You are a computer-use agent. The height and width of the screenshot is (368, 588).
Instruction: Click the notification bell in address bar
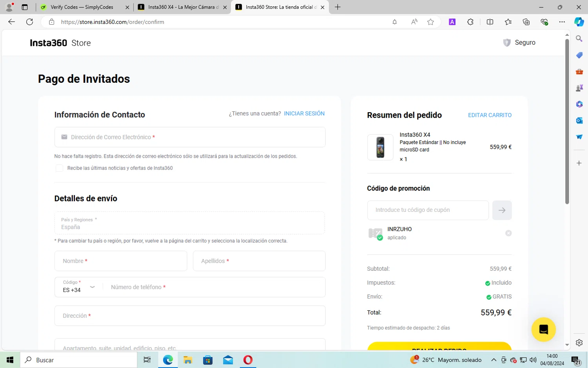click(x=395, y=22)
